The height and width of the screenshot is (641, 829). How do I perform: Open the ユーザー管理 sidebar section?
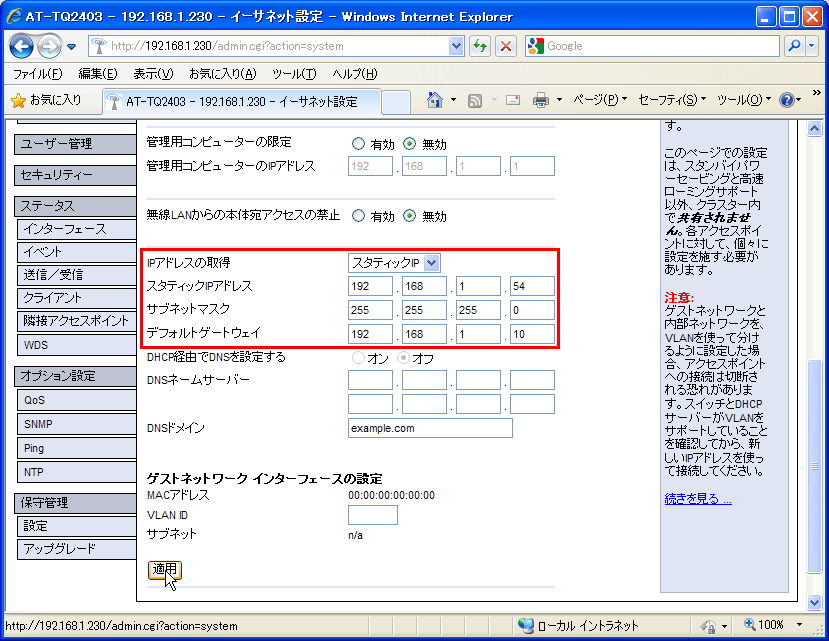point(75,144)
